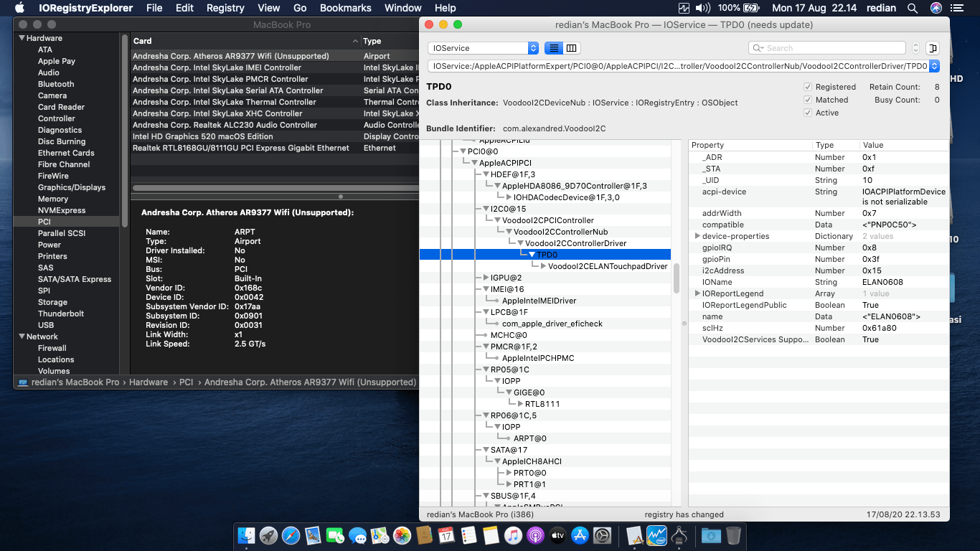Open the Edit menu
Image resolution: width=980 pixels, height=551 pixels.
click(184, 8)
